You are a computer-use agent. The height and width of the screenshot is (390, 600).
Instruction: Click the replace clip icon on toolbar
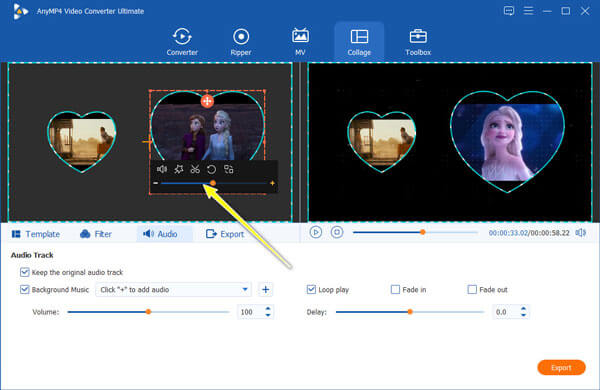[x=228, y=169]
